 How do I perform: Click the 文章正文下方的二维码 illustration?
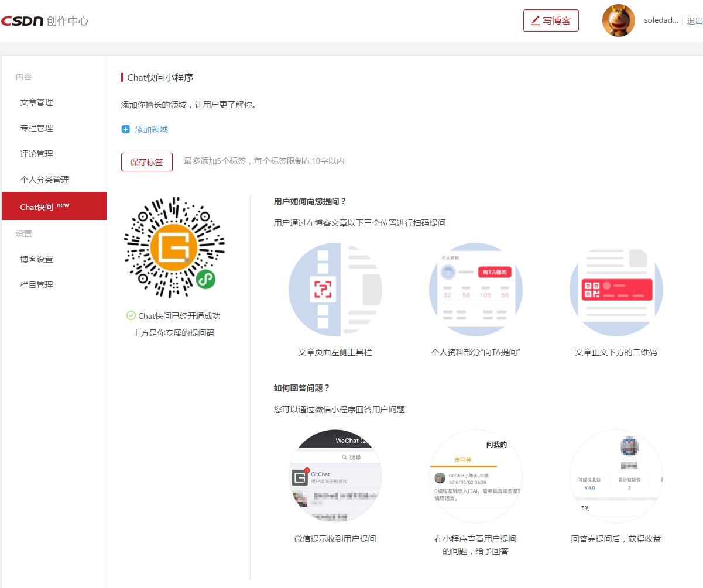coord(616,290)
